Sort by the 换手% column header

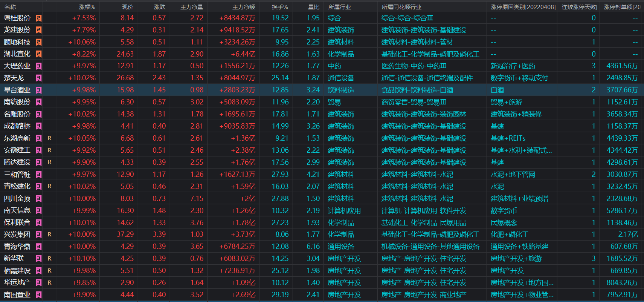coord(280,7)
